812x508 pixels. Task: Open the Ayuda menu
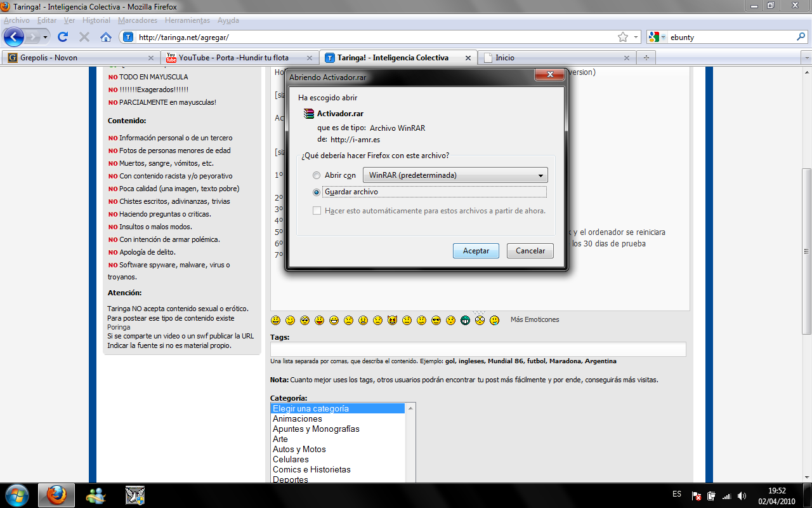tap(228, 20)
